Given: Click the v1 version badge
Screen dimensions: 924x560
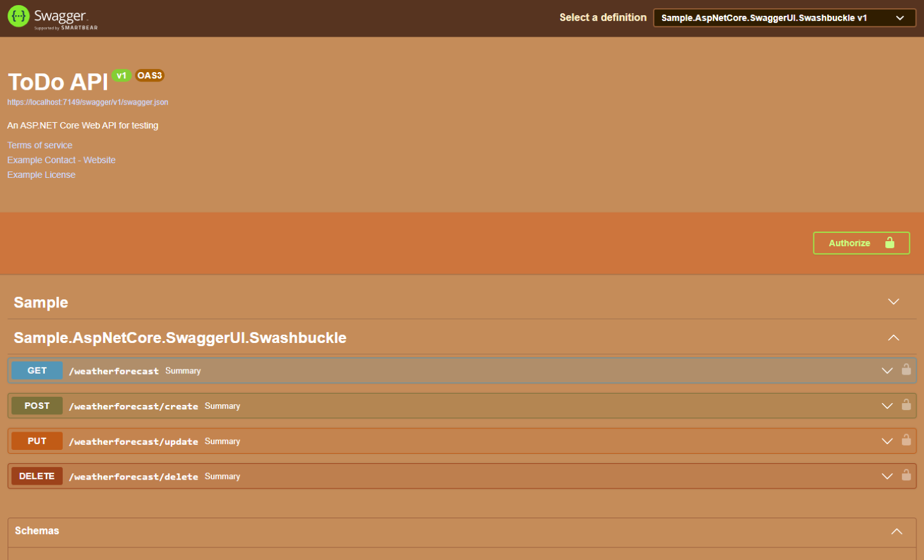Looking at the screenshot, I should (x=122, y=75).
